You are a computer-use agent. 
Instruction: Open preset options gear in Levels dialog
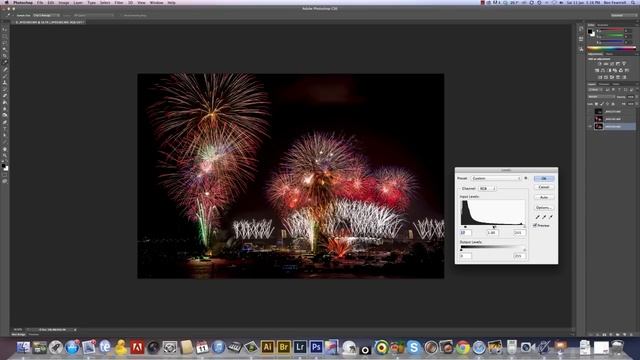coord(526,178)
